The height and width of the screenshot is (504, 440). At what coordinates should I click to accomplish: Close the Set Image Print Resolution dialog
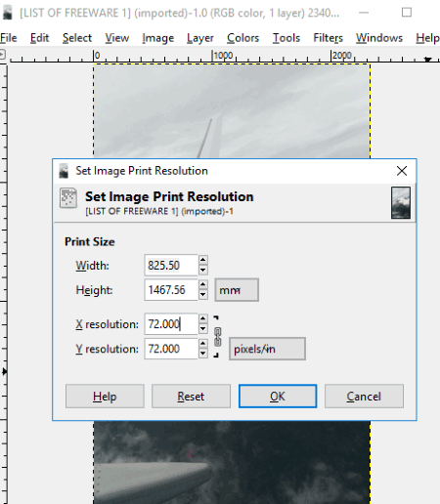[402, 171]
